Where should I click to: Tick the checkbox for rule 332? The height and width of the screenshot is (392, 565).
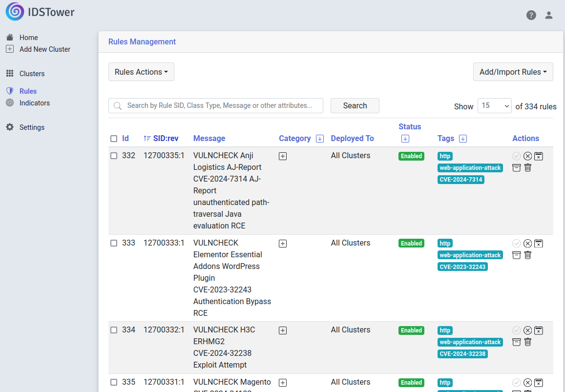tap(114, 156)
